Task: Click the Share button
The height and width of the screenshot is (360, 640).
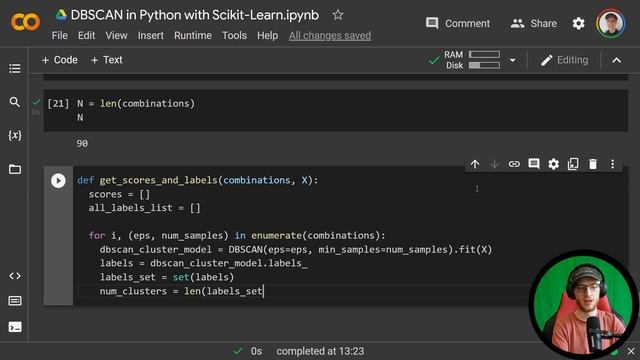Action: click(533, 24)
